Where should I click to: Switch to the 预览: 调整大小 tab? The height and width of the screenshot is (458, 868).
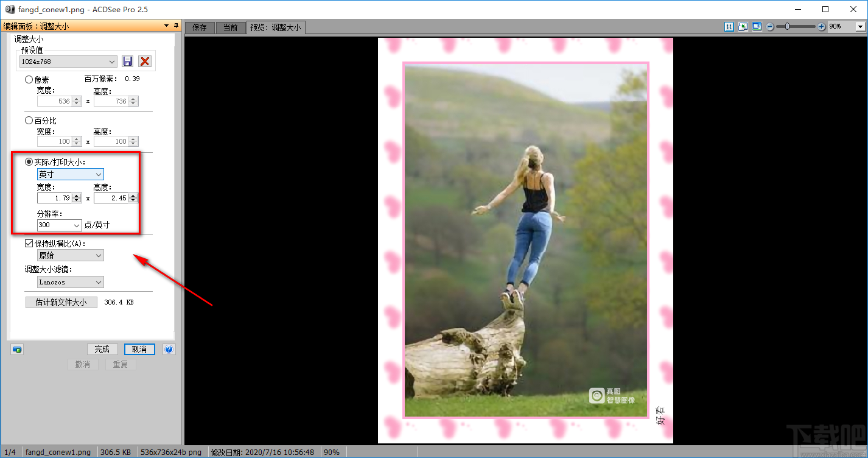(276, 27)
